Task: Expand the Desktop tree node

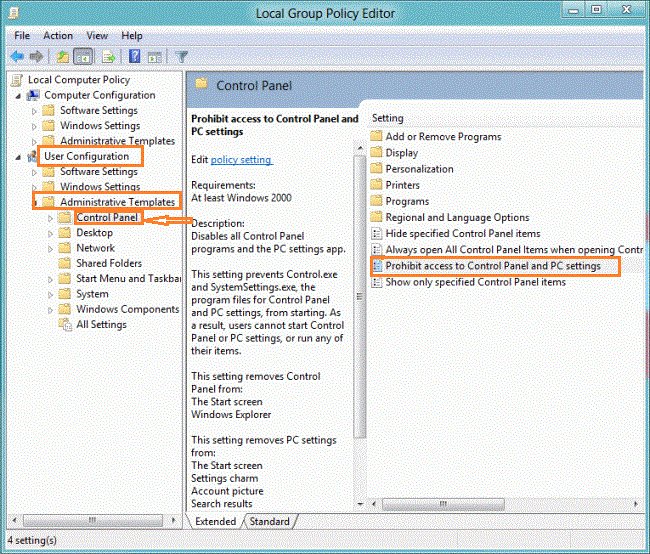Action: (x=50, y=234)
